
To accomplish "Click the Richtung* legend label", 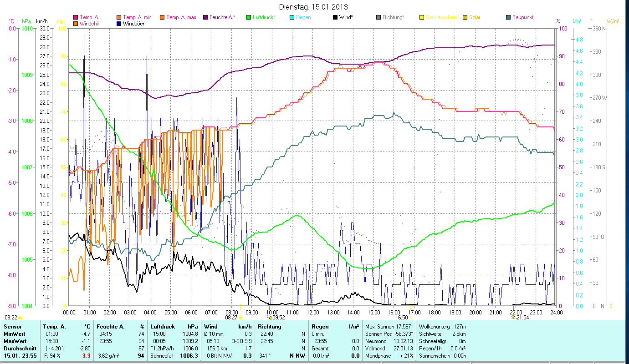I will pos(394,17).
